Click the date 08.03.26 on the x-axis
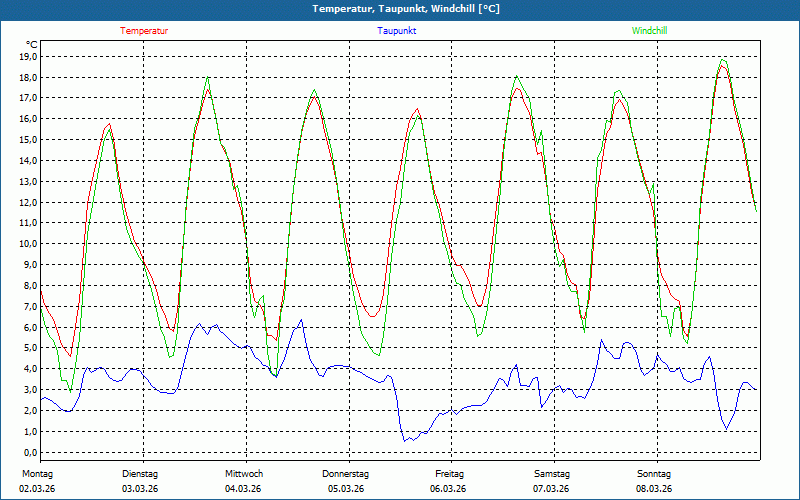 (x=654, y=489)
